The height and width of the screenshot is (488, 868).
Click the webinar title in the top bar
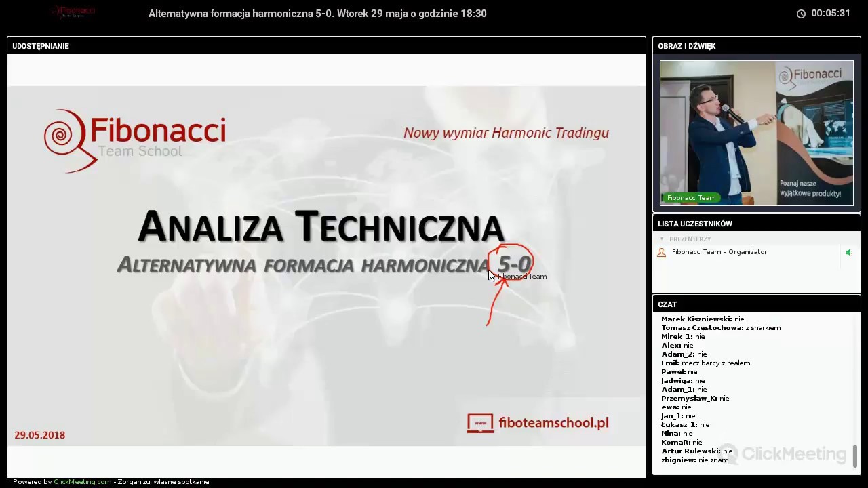(317, 14)
